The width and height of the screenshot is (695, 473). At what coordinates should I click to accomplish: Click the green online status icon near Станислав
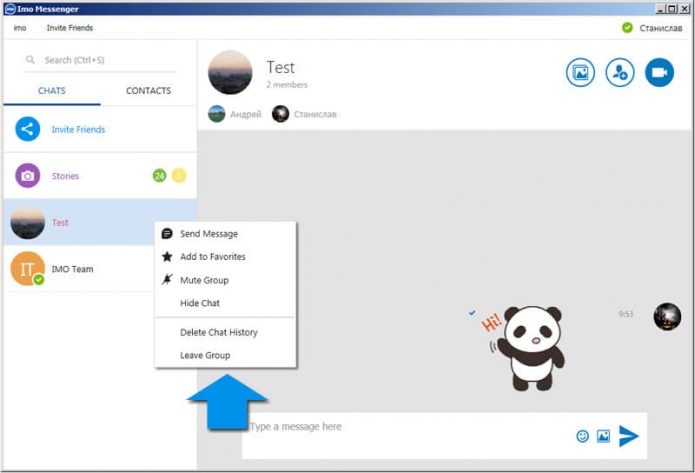(627, 27)
